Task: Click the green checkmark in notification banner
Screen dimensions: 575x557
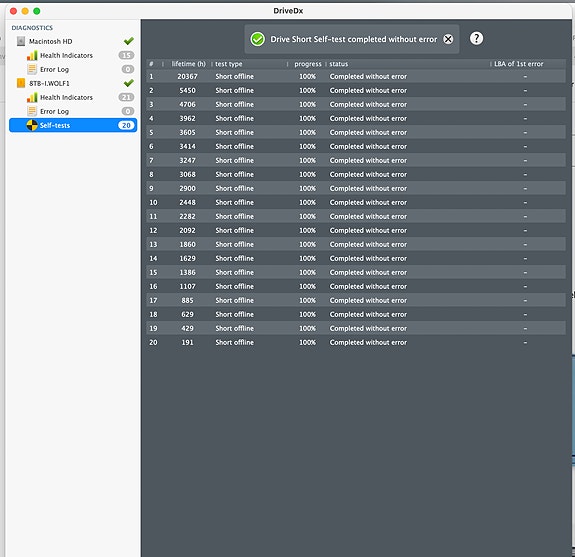Action: point(257,39)
